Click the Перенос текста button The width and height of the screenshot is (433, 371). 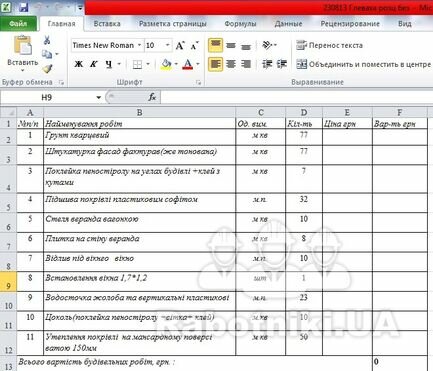(330, 45)
